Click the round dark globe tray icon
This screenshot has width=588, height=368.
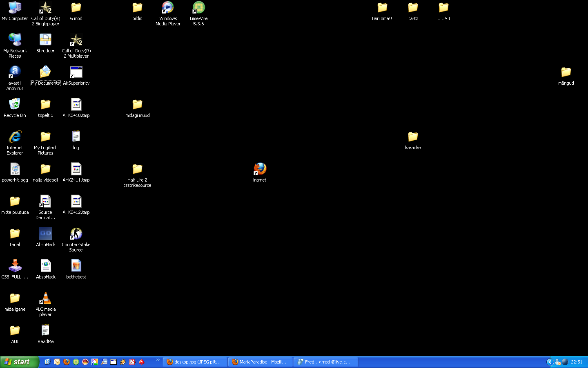tap(565, 362)
